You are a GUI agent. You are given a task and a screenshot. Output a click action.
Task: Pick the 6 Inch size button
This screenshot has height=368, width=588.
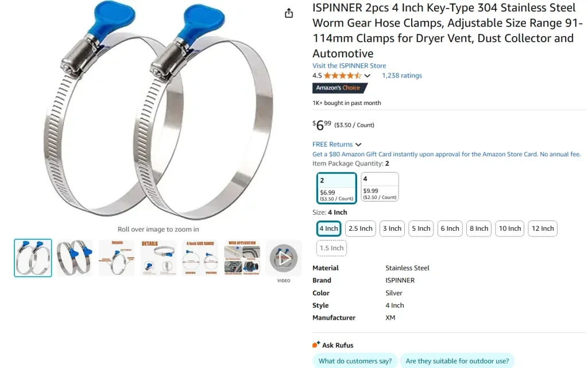(x=450, y=228)
